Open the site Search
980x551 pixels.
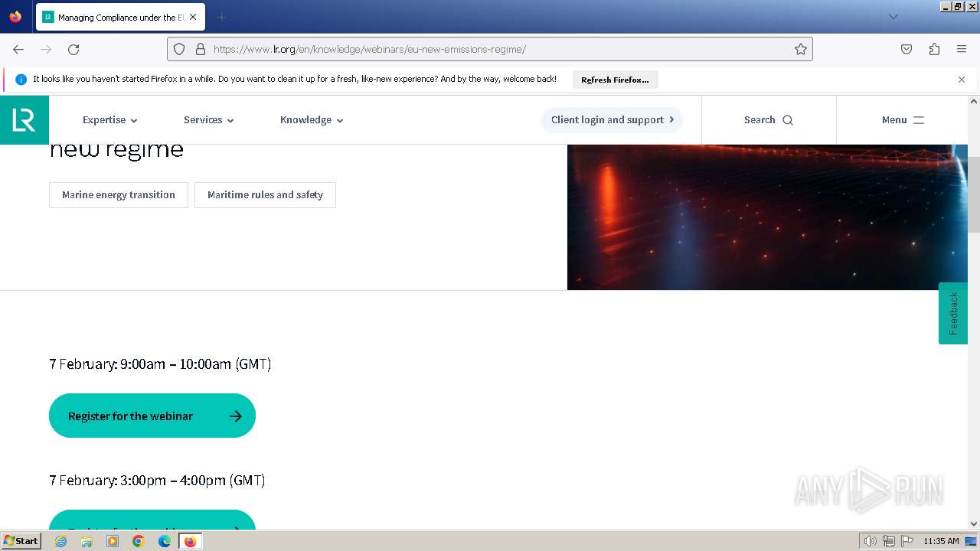tap(769, 120)
